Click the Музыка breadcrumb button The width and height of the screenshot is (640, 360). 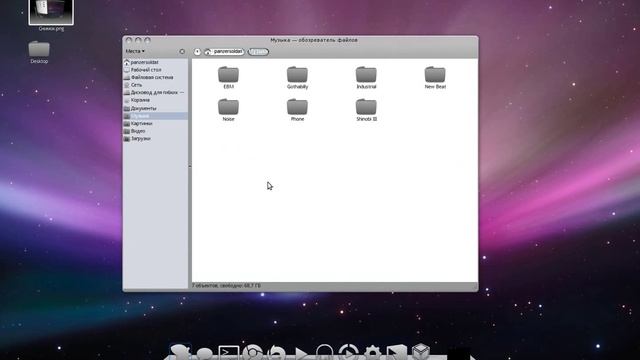click(258, 51)
